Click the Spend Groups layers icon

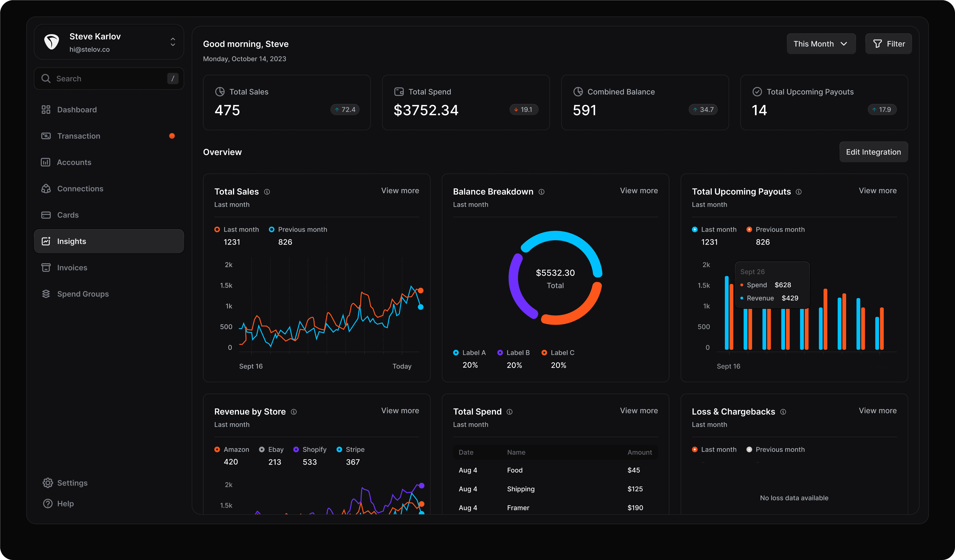pyautogui.click(x=46, y=294)
